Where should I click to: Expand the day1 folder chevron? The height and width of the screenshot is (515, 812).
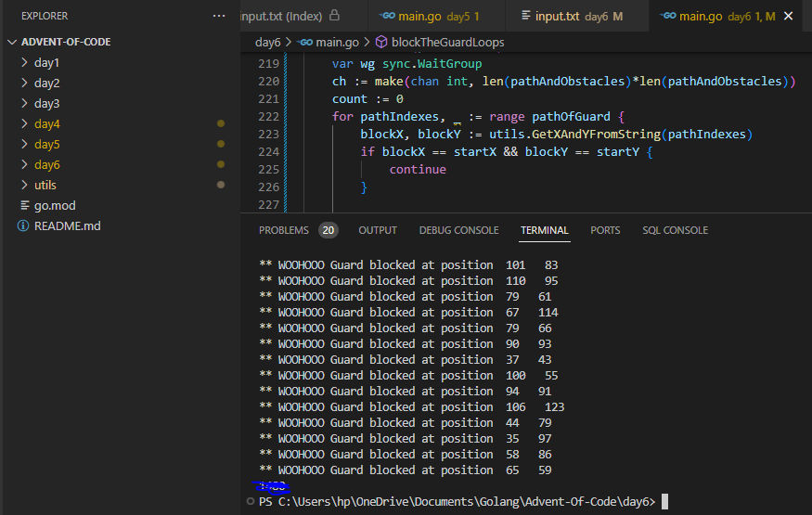pyautogui.click(x=24, y=62)
